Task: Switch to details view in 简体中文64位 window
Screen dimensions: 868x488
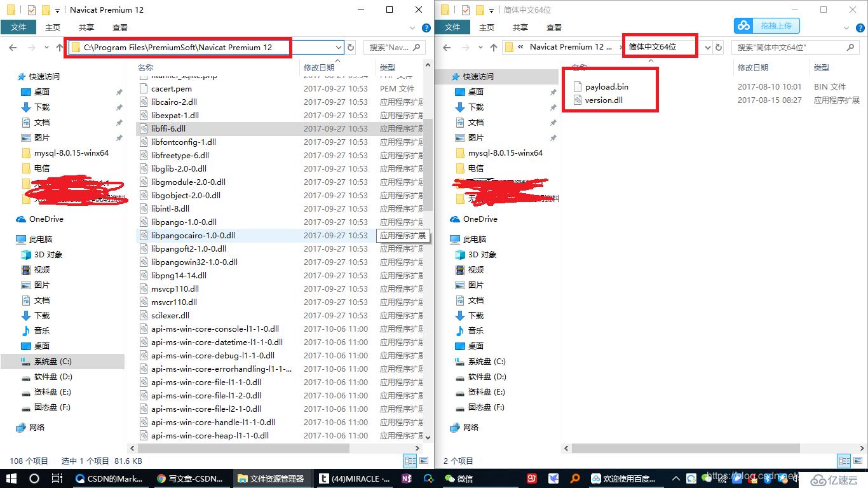Action: [844, 461]
